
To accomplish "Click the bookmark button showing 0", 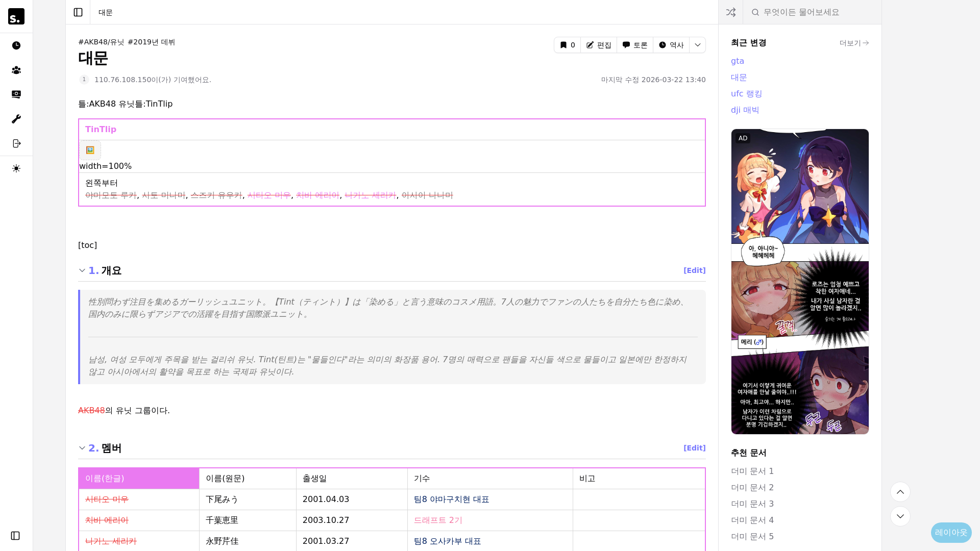I will click(567, 45).
